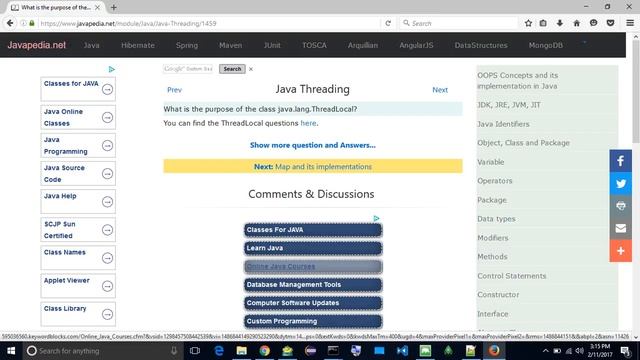This screenshot has width=640, height=360.
Task: Open the MongoDB navbar item
Action: pyautogui.click(x=546, y=45)
